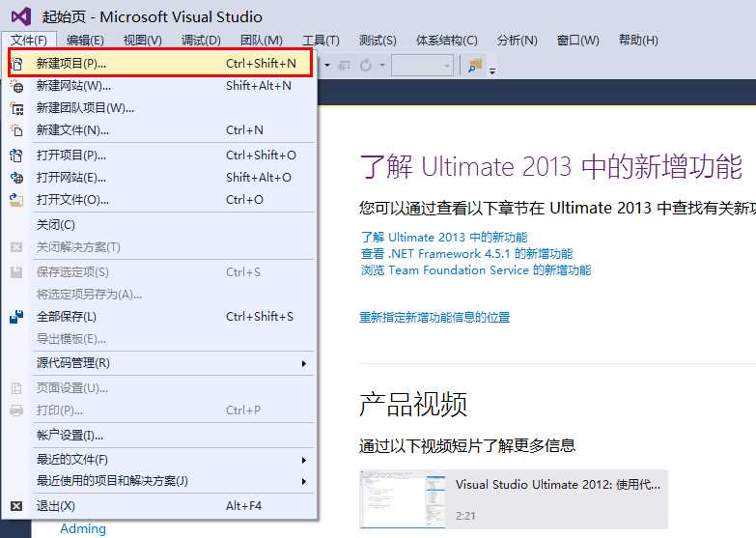The image size is (756, 538).
Task: Open the 窗口(W) menu
Action: [578, 40]
